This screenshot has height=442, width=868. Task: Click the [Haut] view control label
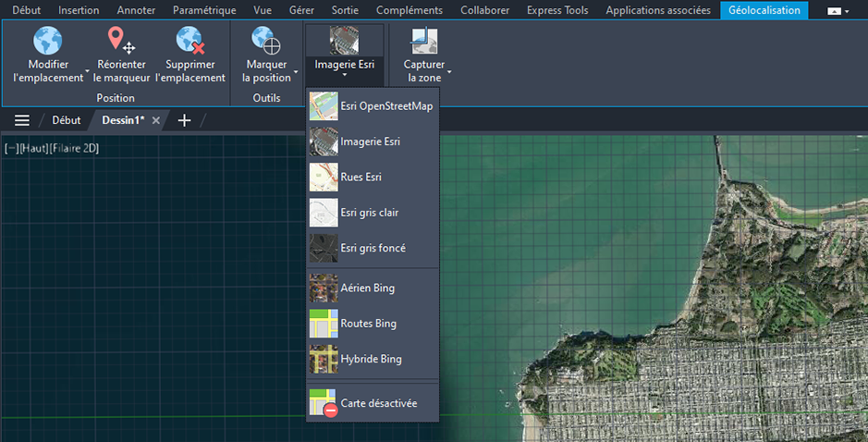[x=34, y=148]
